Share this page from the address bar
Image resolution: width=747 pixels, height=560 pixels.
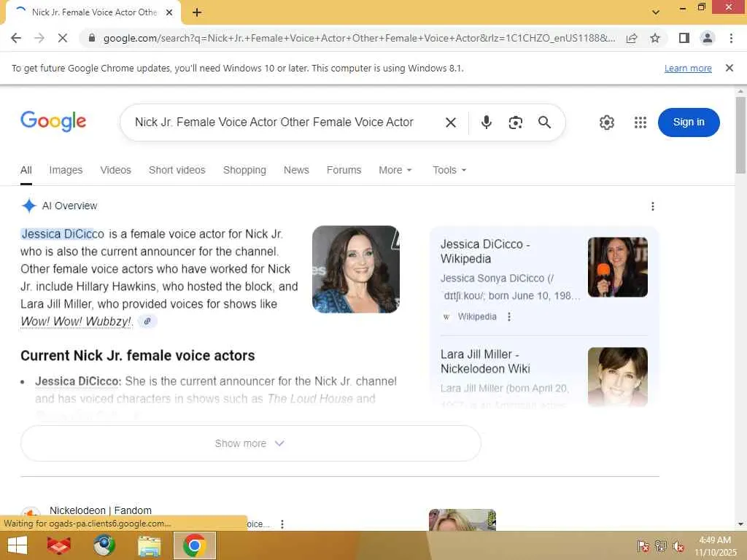[x=632, y=38]
